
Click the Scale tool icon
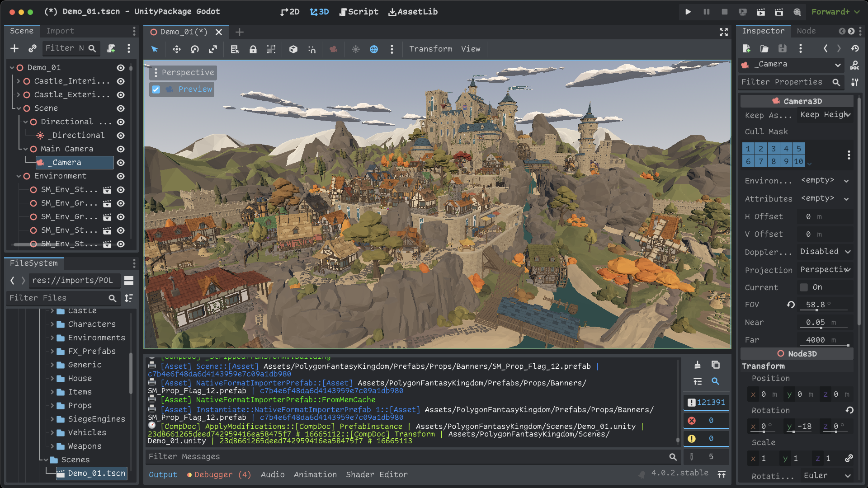[x=213, y=49]
